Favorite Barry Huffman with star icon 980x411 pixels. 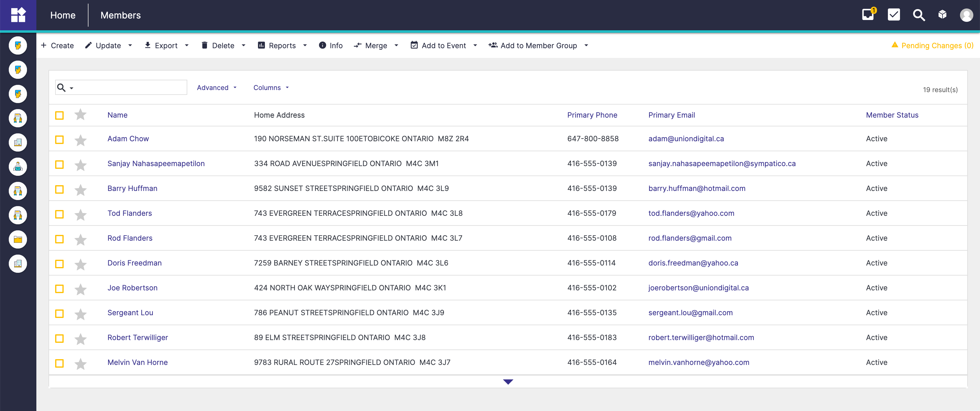81,189
